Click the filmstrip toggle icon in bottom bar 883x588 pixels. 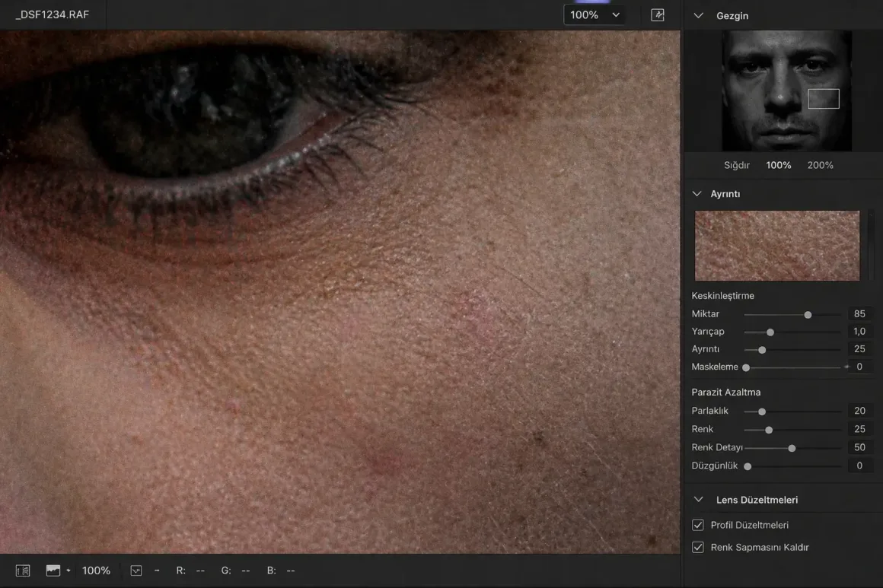(x=23, y=571)
